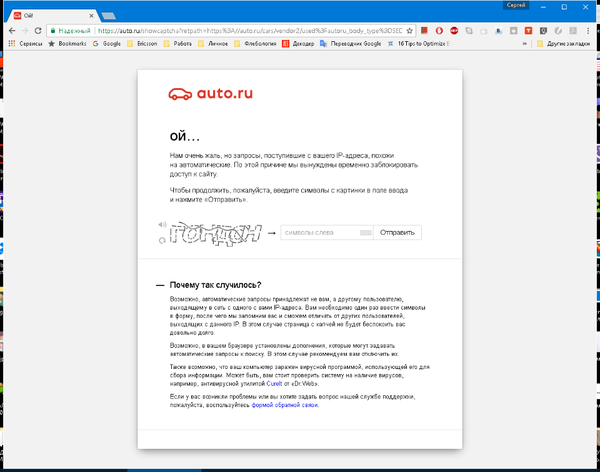
Task: Open the Переводчик Google bookmark
Action: (x=351, y=44)
